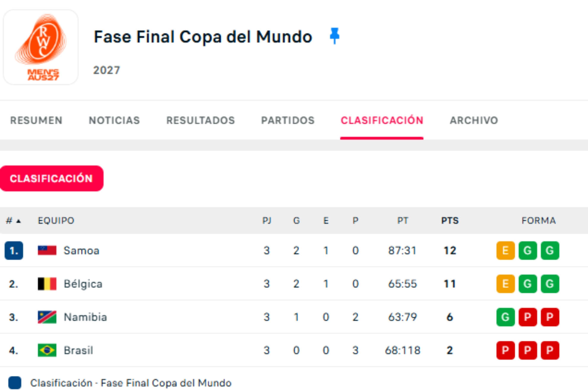The width and height of the screenshot is (588, 392).
Task: Switch to the Resultados tab
Action: point(200,120)
